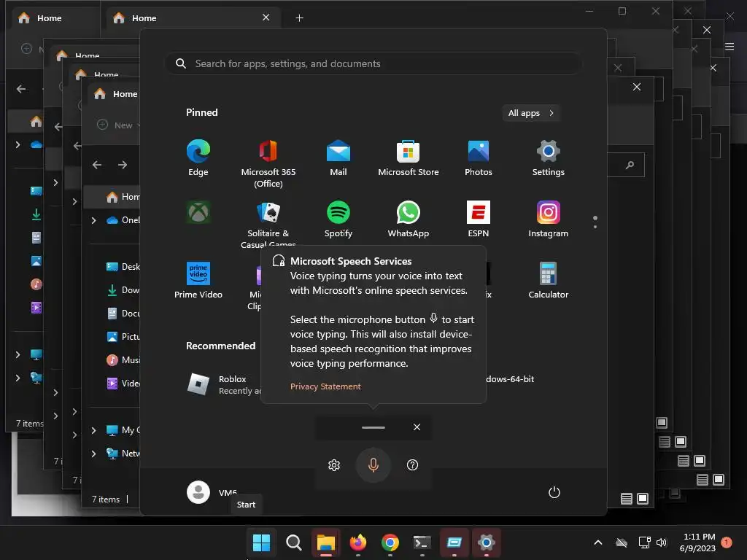The width and height of the screenshot is (747, 560).
Task: Open Instagram pinned app
Action: [549, 219]
